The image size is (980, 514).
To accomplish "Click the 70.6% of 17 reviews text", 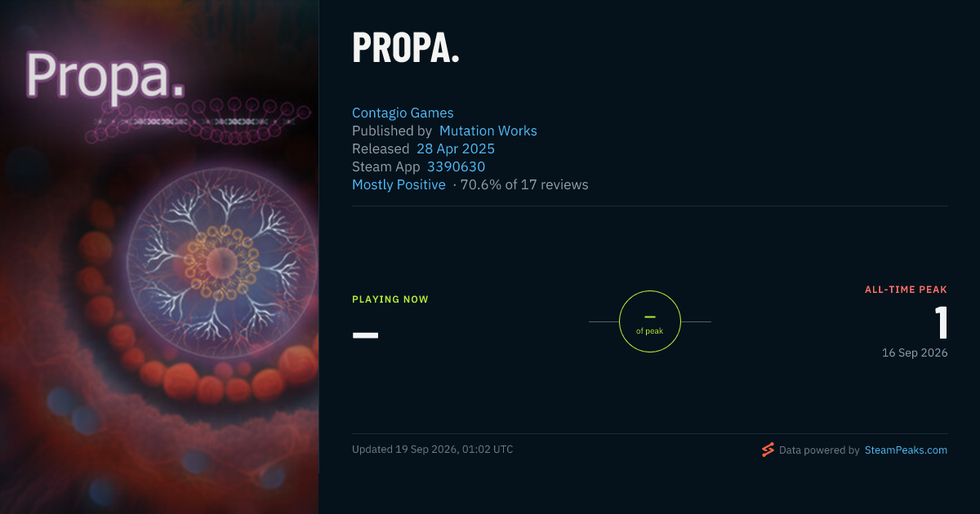I will (524, 184).
